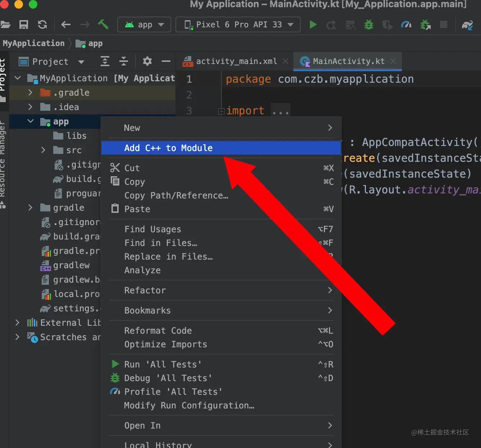Expand the .idea folder

(31, 107)
